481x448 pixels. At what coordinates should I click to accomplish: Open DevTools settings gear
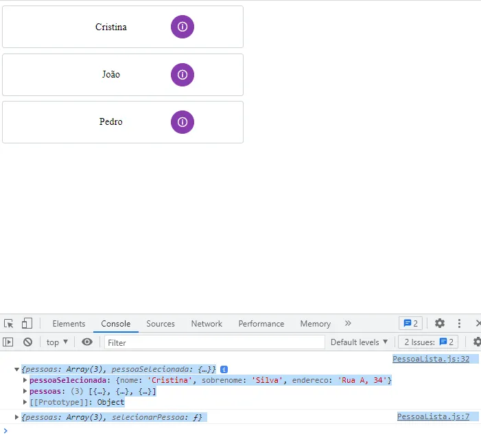tap(440, 323)
